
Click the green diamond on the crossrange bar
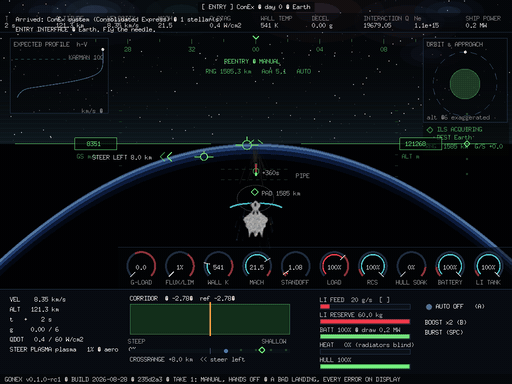[x=262, y=350]
